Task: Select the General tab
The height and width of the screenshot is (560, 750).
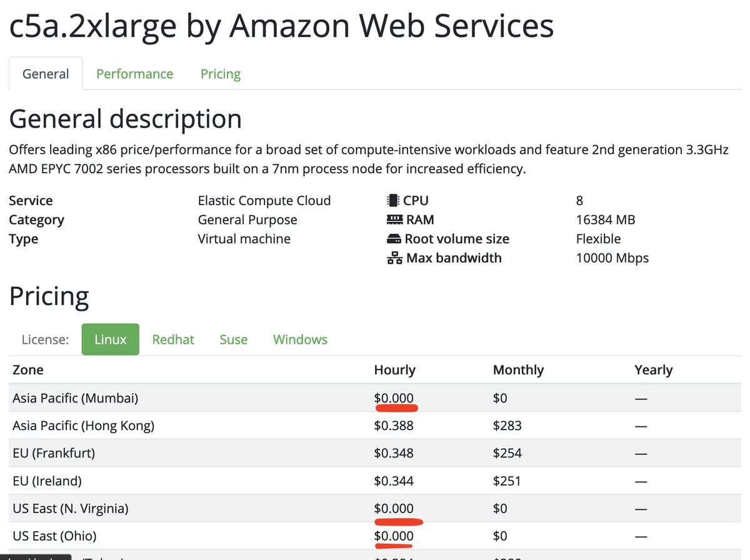Action: [x=46, y=74]
